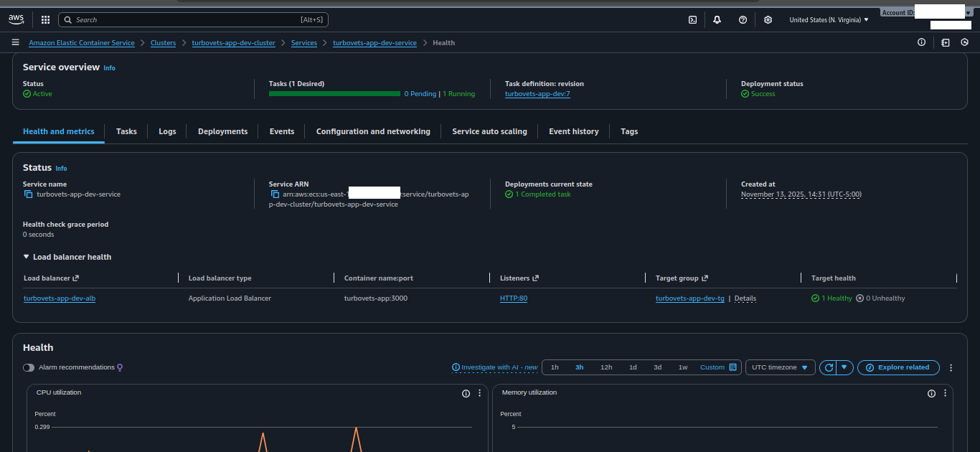Open the feedback notebook icon below the search bar
Image resolution: width=980 pixels, height=452 pixels.
pos(946,42)
